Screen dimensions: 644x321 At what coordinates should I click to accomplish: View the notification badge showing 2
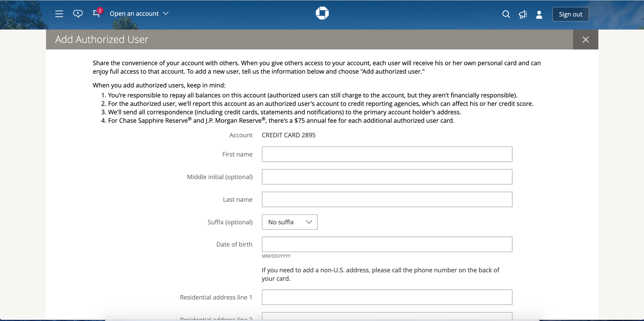coord(100,10)
